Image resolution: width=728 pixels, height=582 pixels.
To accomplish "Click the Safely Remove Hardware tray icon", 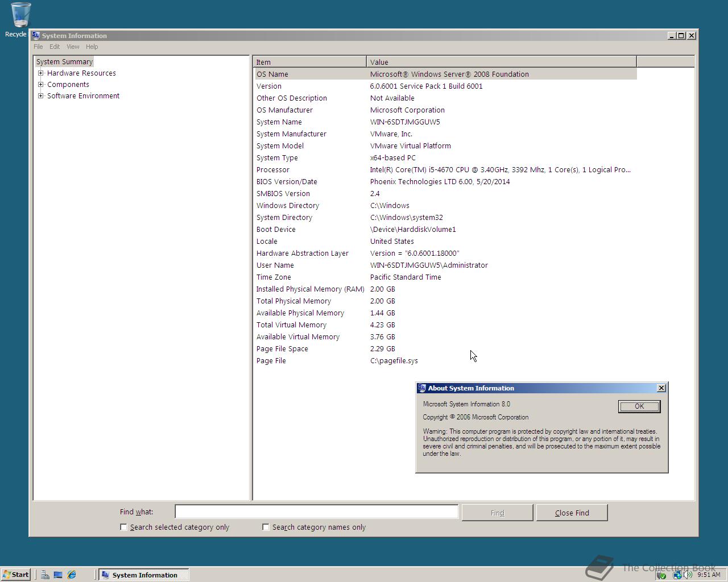I will (x=661, y=575).
